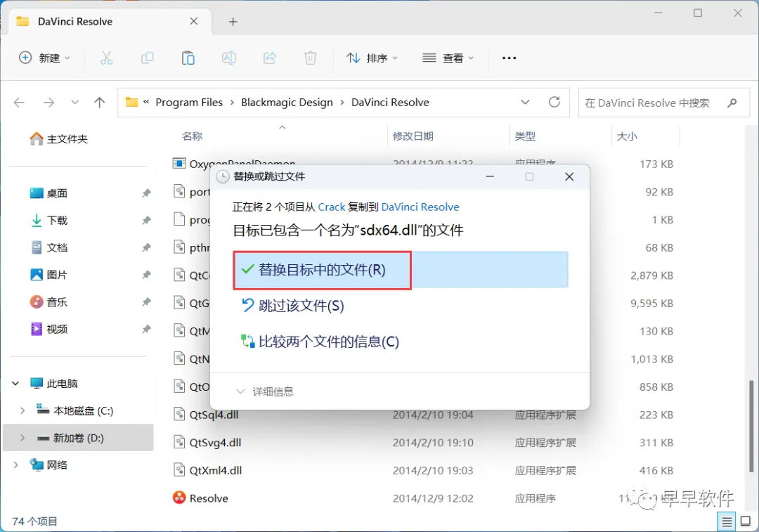Expand 详细信息 details in the dialog
This screenshot has width=759, height=532.
tap(265, 391)
